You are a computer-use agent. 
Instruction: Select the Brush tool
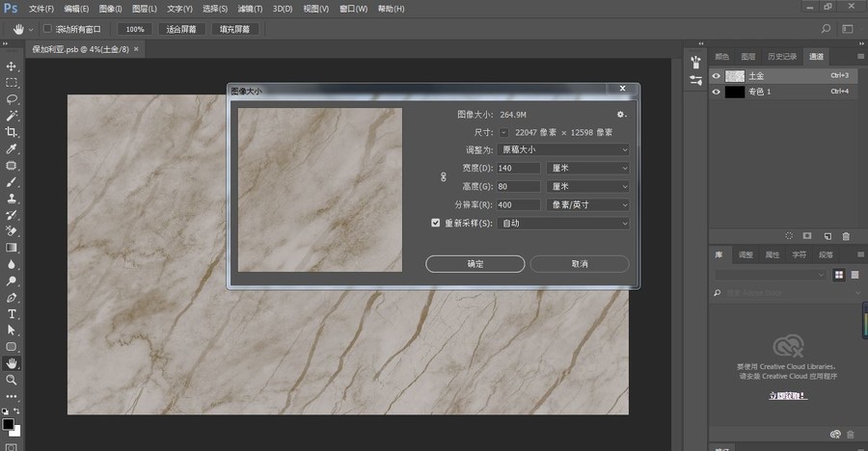tap(11, 182)
